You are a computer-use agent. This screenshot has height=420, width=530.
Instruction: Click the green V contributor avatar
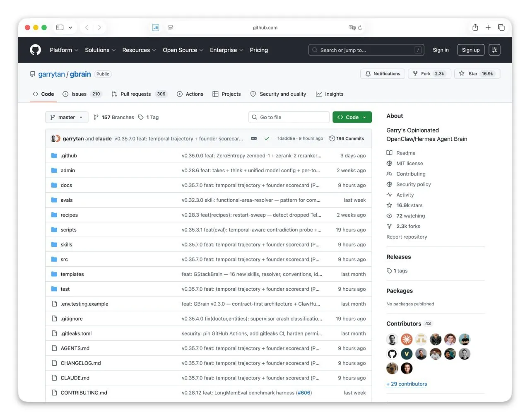tap(407, 354)
